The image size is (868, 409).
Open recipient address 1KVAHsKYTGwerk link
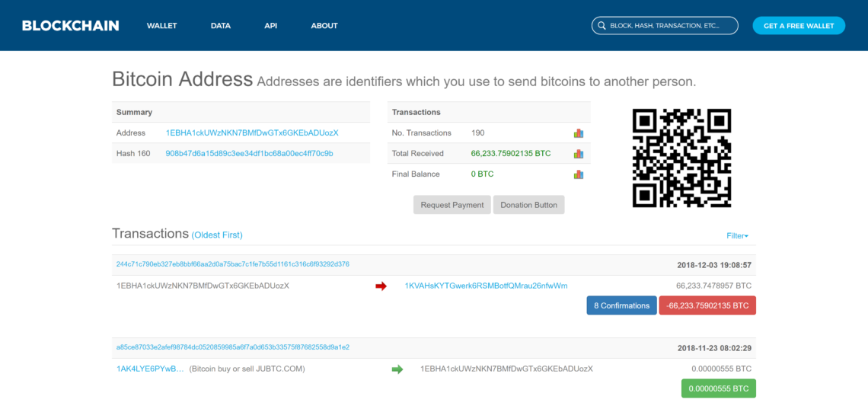[x=486, y=286]
